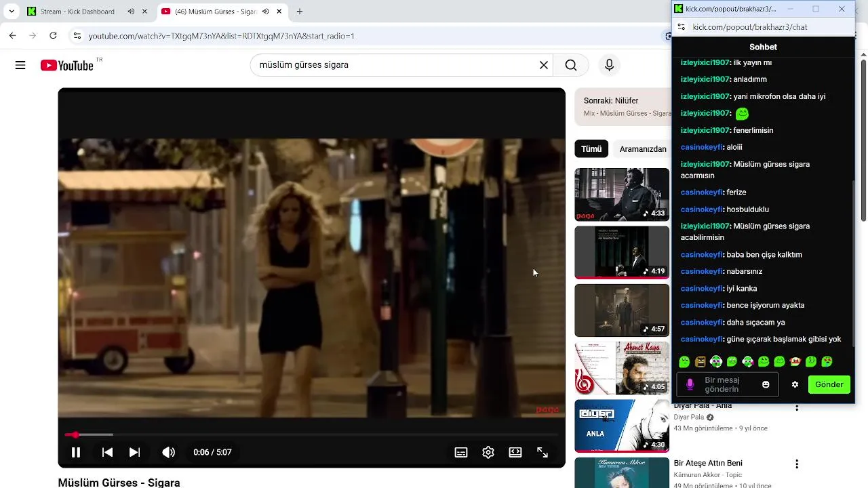Open Bir Ateşe Attın Beni video title
This screenshot has height=488, width=868.
(x=708, y=464)
